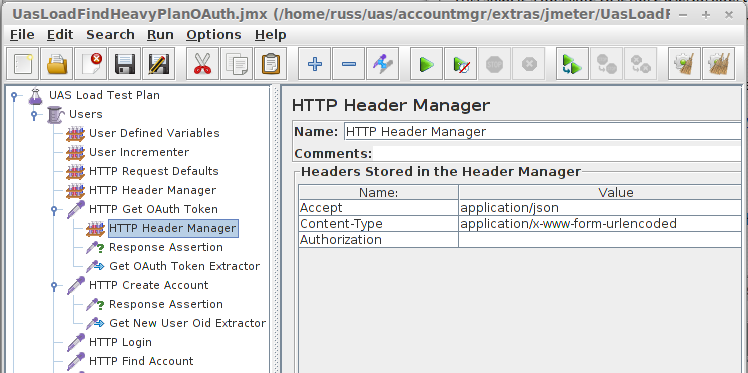
Task: Click Start no pauses icon
Action: (x=460, y=63)
